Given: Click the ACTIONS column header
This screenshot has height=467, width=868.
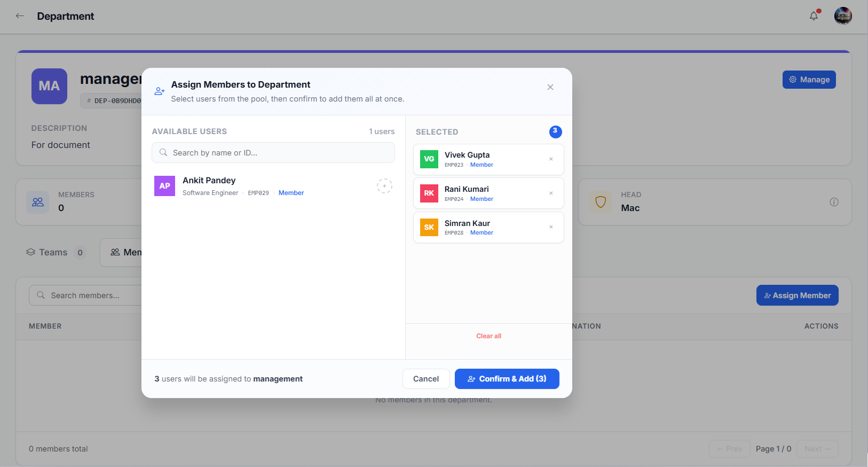Looking at the screenshot, I should (821, 326).
